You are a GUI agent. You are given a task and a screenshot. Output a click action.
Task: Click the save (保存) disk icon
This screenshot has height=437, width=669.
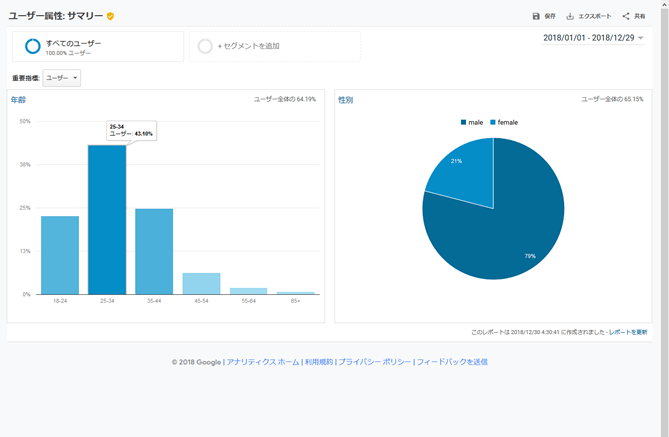(x=536, y=16)
